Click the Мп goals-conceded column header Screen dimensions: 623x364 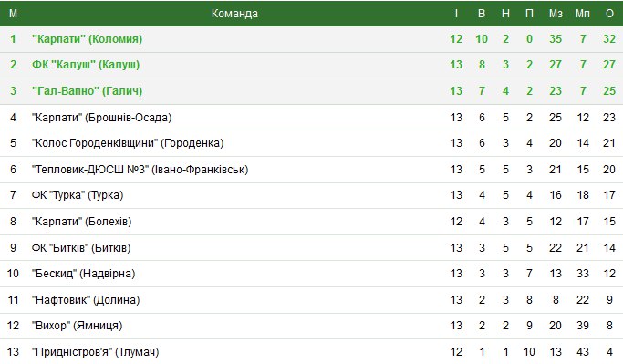point(583,14)
